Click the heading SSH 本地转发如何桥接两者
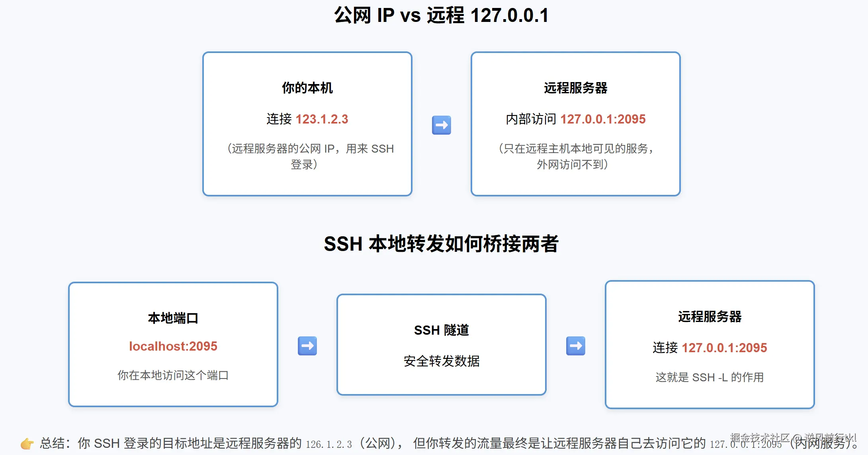868x455 pixels. click(x=441, y=244)
